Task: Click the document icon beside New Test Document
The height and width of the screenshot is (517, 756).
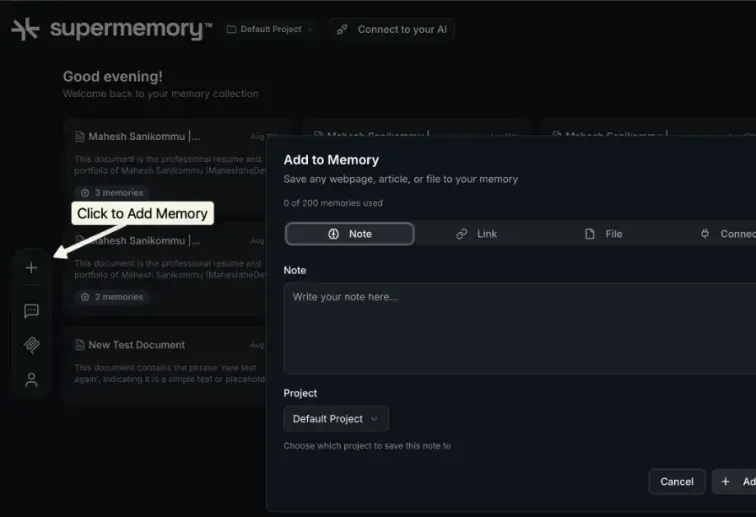Action: coord(79,345)
